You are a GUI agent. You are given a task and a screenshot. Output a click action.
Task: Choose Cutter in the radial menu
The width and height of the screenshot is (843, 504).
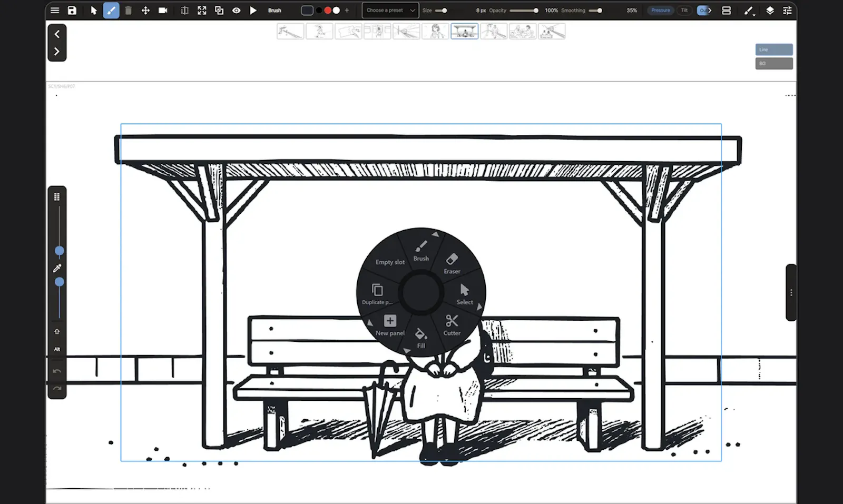(x=452, y=325)
